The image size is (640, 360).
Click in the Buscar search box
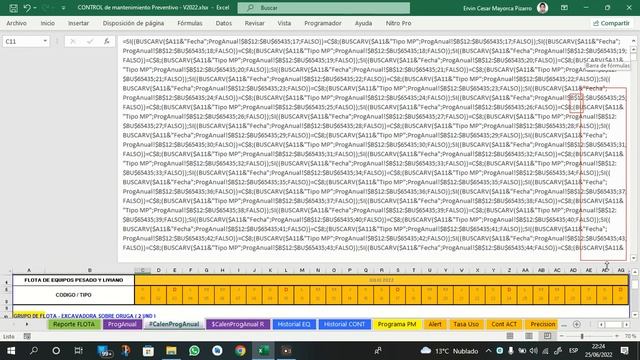[324, 8]
